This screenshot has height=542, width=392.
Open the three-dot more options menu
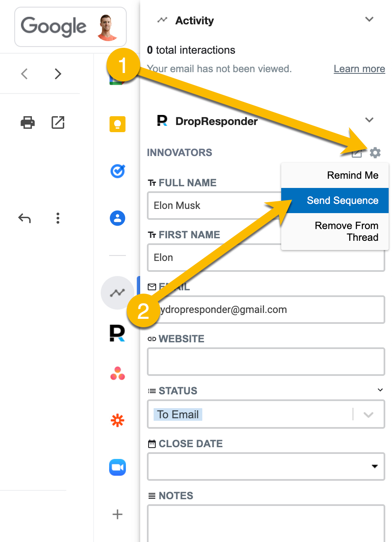[x=58, y=218]
